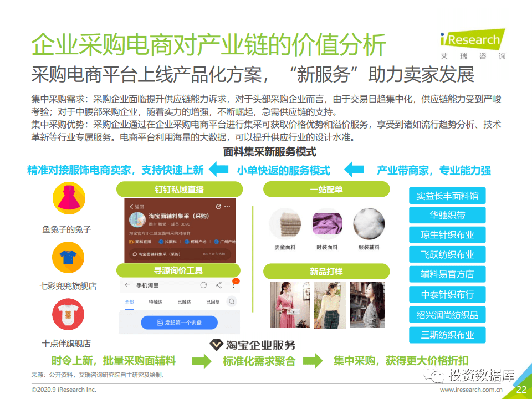
Task: Tap the share icon in the 手机淘宝 bar
Action: [218, 285]
